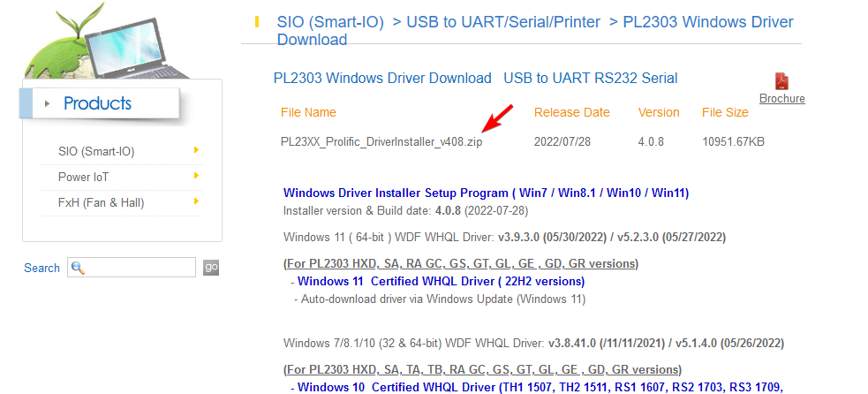Click the Brochure PDF icon
This screenshot has width=868, height=394.
click(x=781, y=81)
